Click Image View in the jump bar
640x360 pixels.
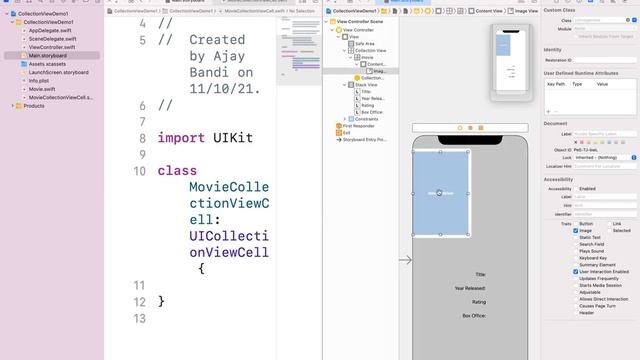tap(523, 11)
